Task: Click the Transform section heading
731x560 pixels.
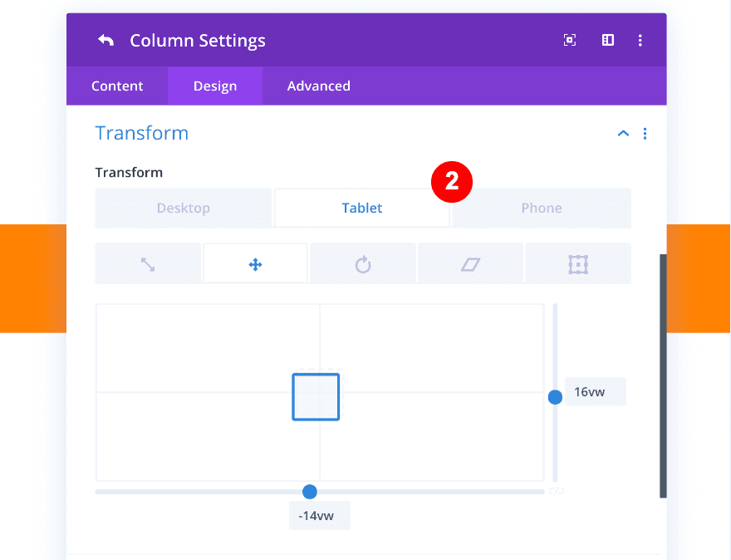Action: (142, 133)
